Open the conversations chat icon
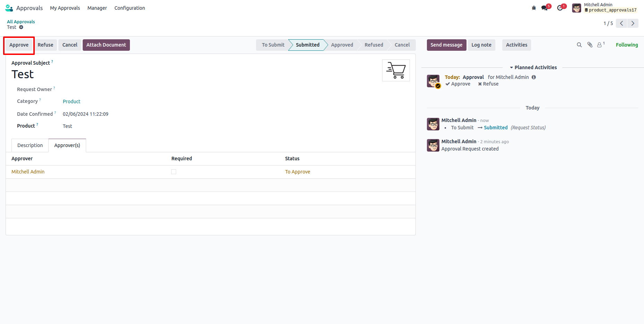This screenshot has height=324, width=644. 544,8
